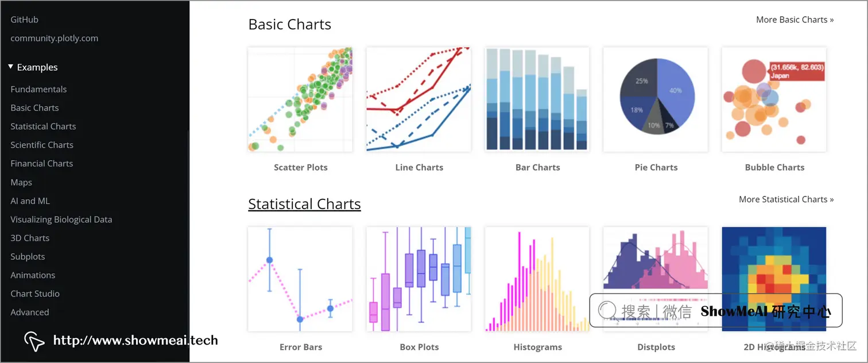The height and width of the screenshot is (363, 868).
Task: Click the More Basic Charts link
Action: pyautogui.click(x=795, y=20)
